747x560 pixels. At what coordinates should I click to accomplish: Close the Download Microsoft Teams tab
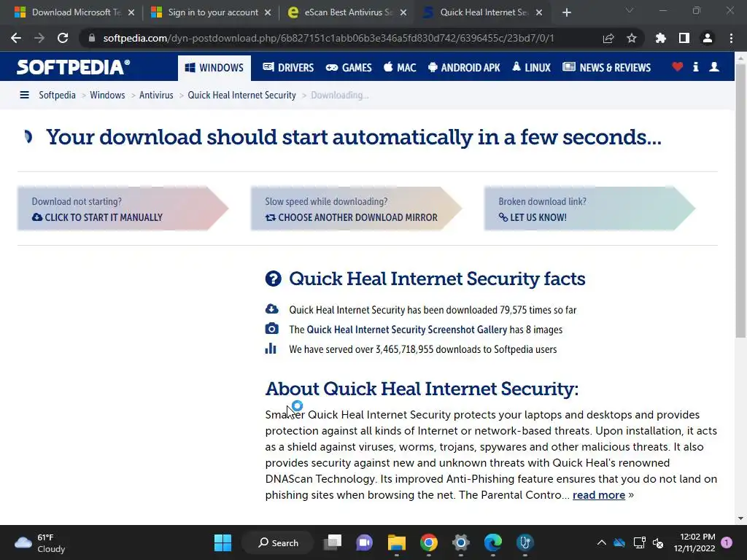click(x=131, y=12)
